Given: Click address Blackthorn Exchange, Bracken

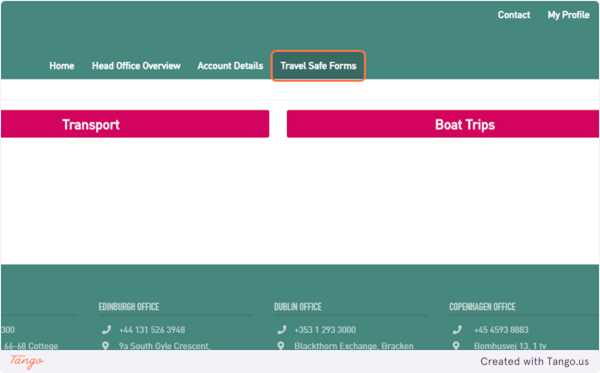Looking at the screenshot, I should (354, 346).
